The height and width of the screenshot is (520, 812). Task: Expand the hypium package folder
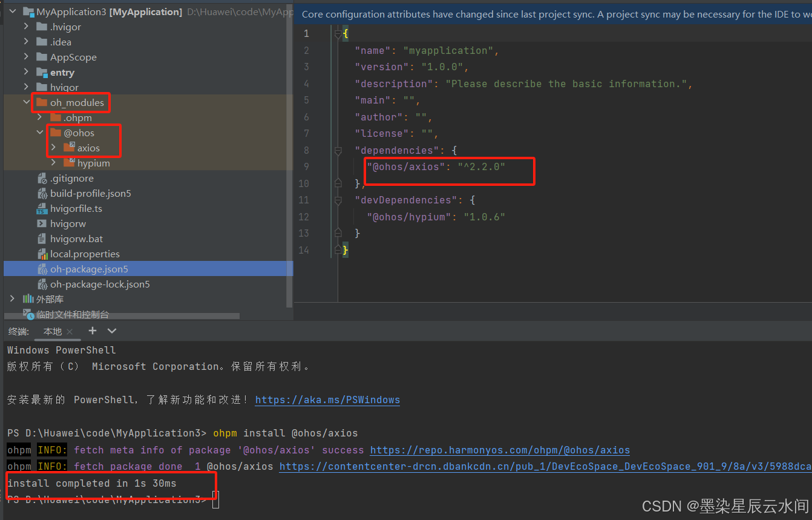53,163
